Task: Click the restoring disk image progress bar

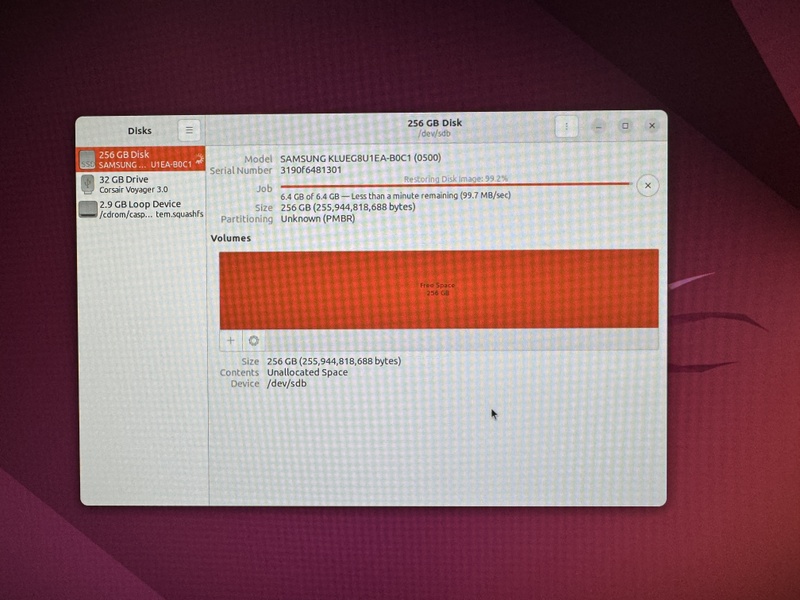Action: 456,185
